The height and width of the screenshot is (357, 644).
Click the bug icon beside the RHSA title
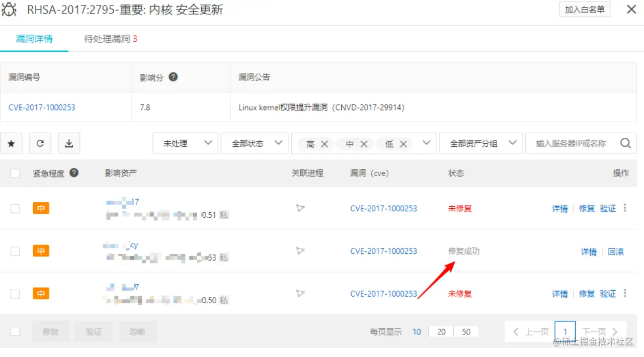point(9,10)
